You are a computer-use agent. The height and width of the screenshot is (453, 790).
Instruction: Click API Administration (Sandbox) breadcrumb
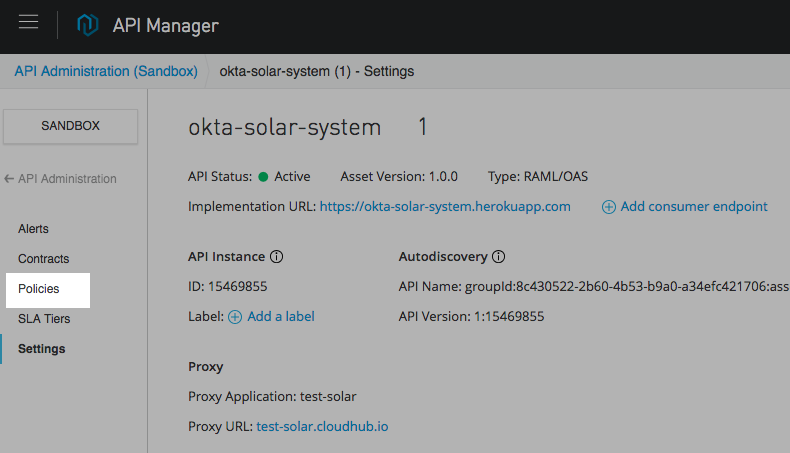coord(106,71)
